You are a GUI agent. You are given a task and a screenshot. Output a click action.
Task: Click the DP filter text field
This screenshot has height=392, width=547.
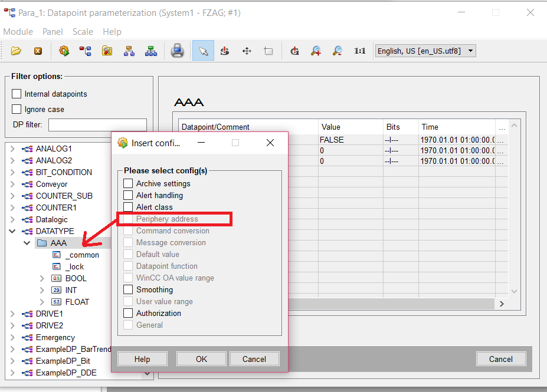point(97,125)
